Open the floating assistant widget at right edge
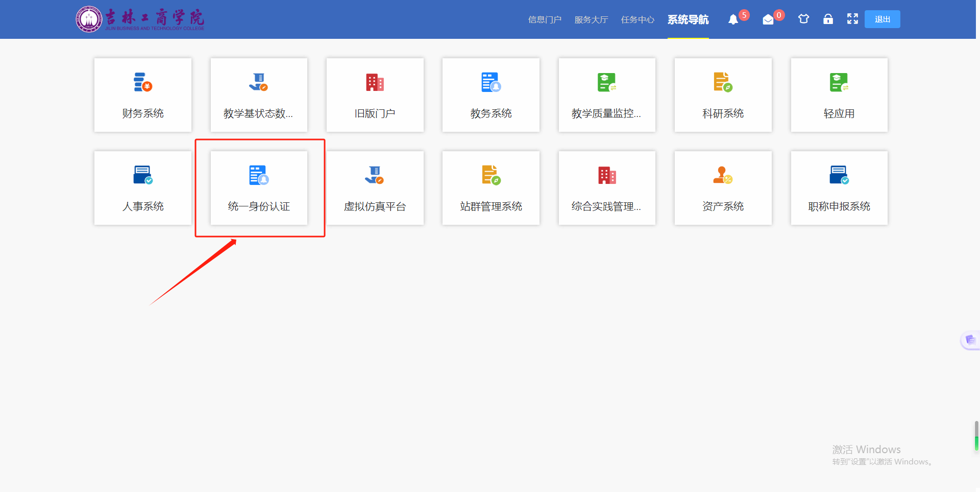The width and height of the screenshot is (980, 492). coord(970,340)
